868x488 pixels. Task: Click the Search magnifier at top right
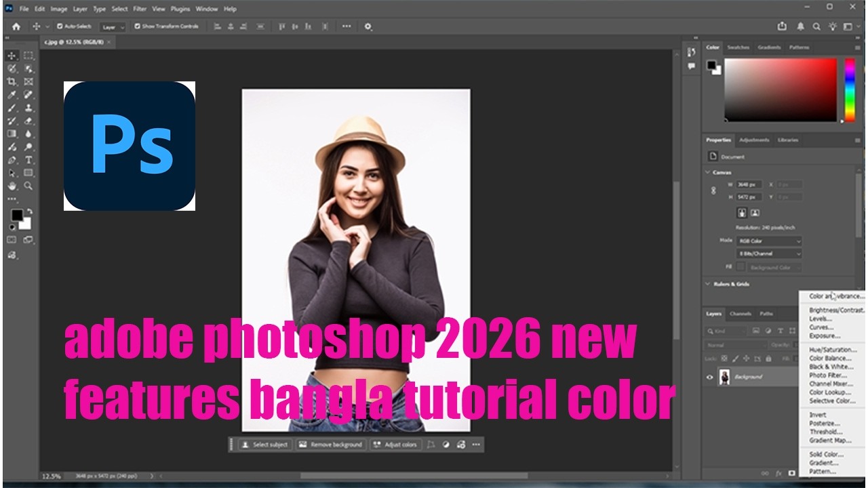816,26
